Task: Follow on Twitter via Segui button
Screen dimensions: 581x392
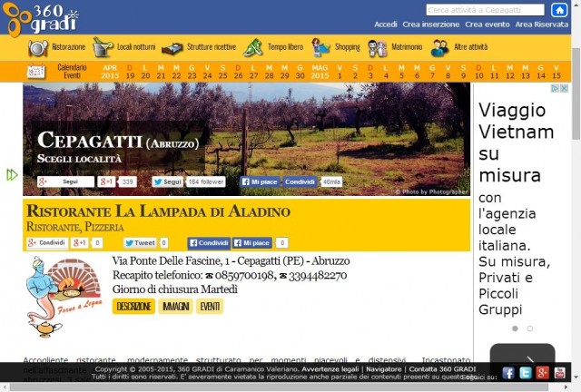Action: click(167, 181)
